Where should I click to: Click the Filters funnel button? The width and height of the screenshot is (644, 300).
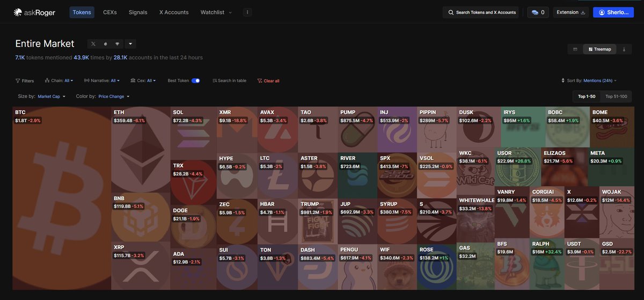[25, 81]
